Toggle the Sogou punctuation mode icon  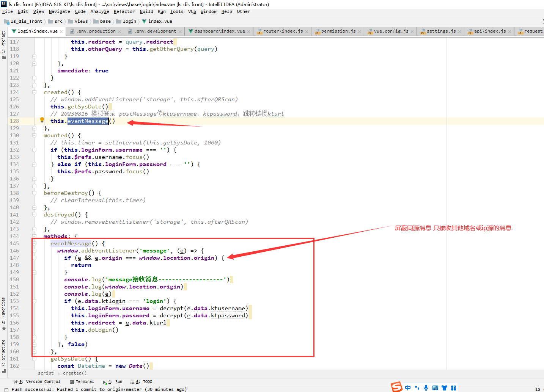click(x=417, y=388)
